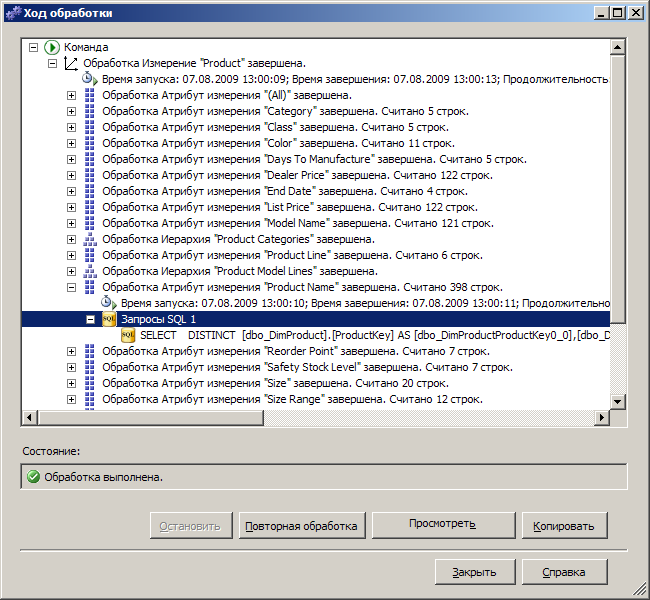Click the horizontal scrollbar thumb
Image resolution: width=650 pixels, height=600 pixels.
(150, 417)
